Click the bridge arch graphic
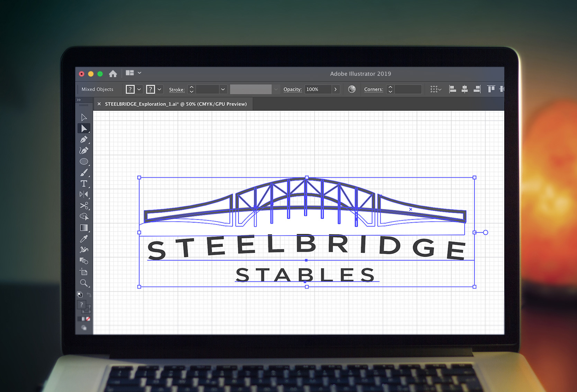Image resolution: width=577 pixels, height=392 pixels. pos(305,202)
